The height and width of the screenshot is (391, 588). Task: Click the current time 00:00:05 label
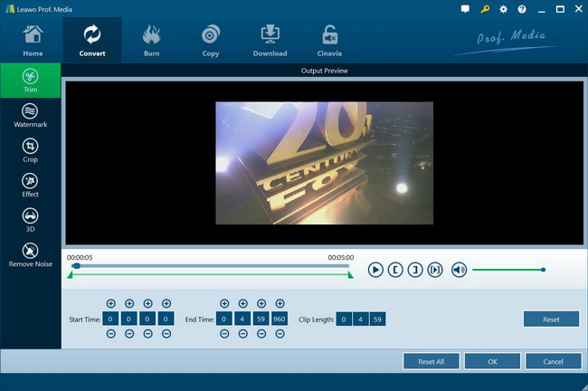(x=80, y=257)
